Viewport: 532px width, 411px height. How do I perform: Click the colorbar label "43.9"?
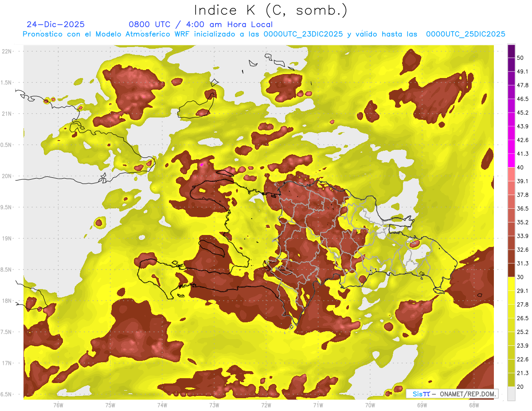click(522, 127)
